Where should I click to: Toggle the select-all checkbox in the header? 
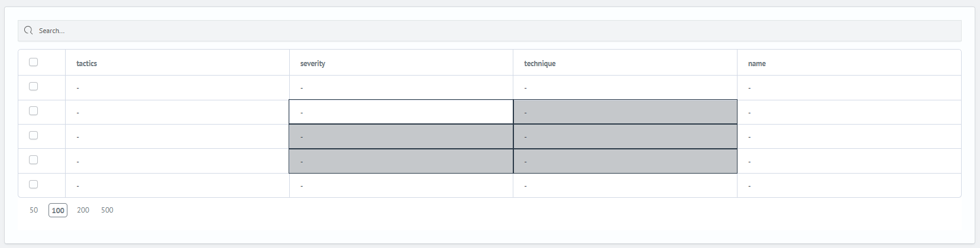pyautogui.click(x=34, y=62)
